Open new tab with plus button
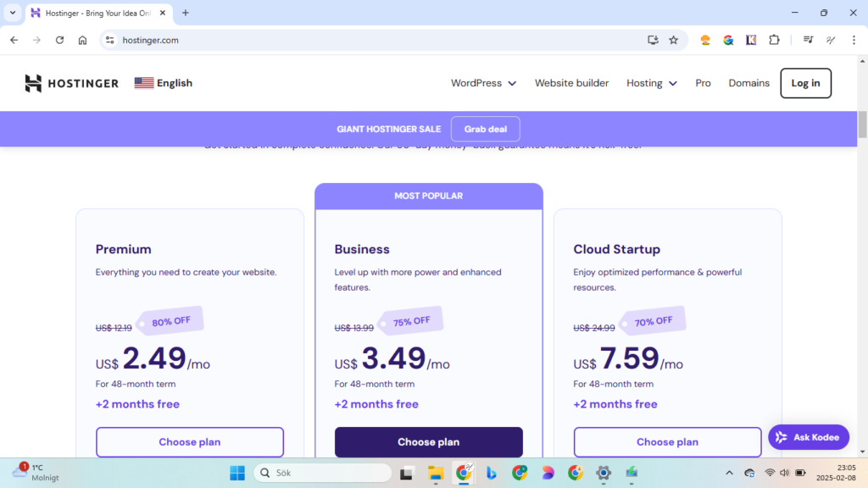Screen dimensions: 868x488 click(186, 13)
